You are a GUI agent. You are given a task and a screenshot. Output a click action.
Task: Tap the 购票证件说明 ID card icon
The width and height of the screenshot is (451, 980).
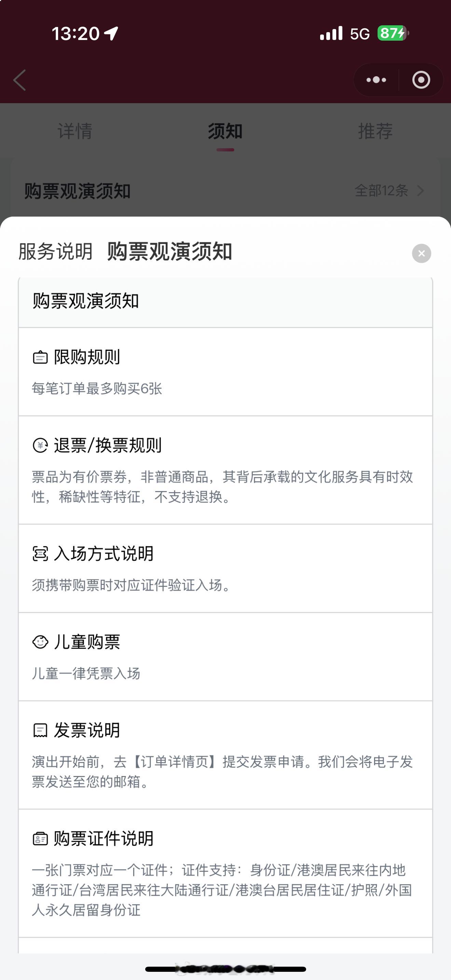[x=40, y=839]
